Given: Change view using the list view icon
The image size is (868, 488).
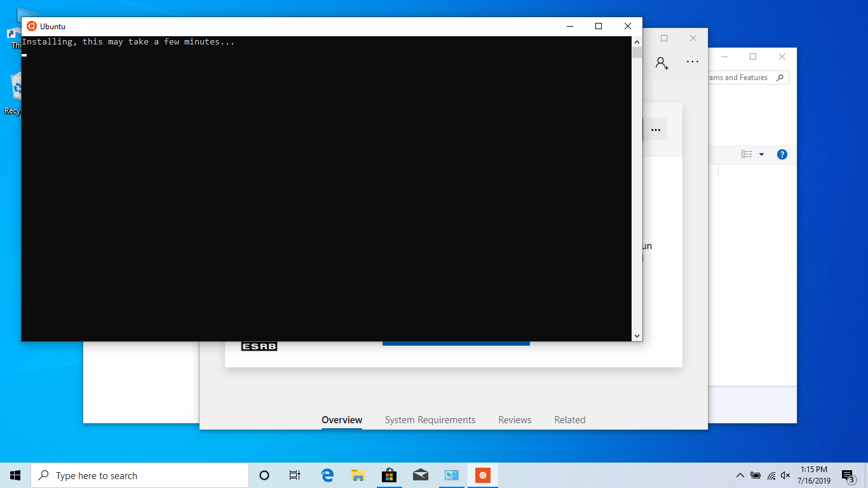Looking at the screenshot, I should point(747,154).
